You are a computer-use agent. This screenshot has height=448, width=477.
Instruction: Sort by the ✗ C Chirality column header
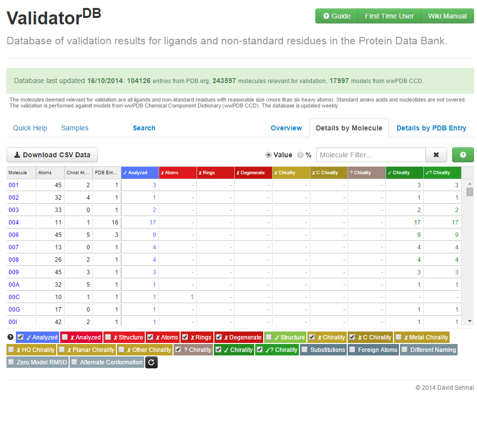[329, 173]
